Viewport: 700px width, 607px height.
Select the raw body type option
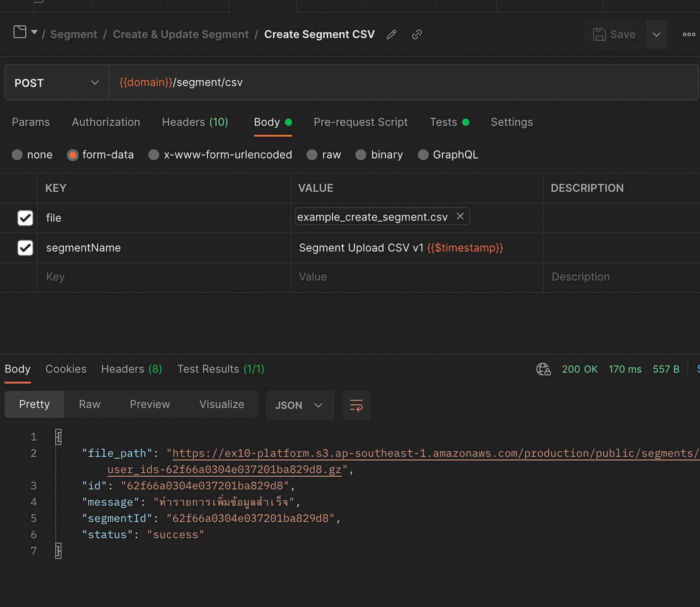[x=311, y=154]
